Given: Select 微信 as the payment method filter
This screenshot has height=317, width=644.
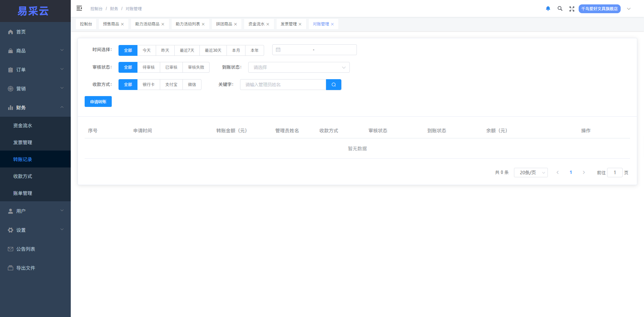Looking at the screenshot, I should click(x=192, y=84).
